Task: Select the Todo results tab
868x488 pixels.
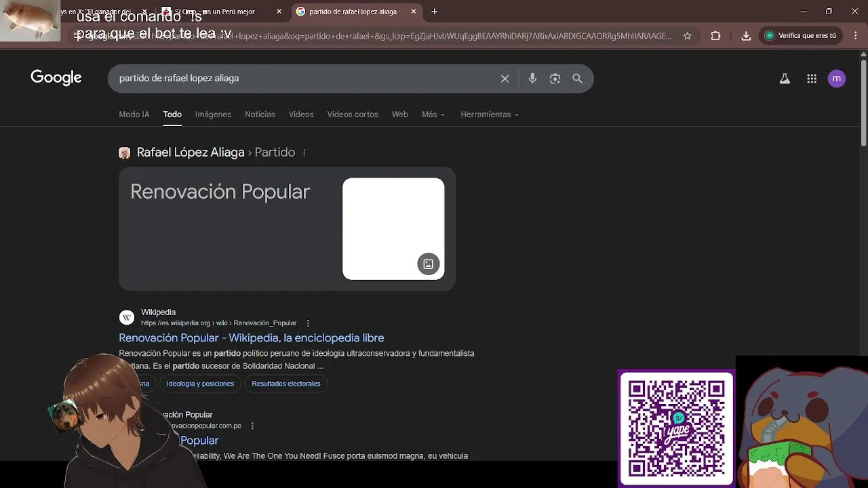Action: (x=172, y=115)
